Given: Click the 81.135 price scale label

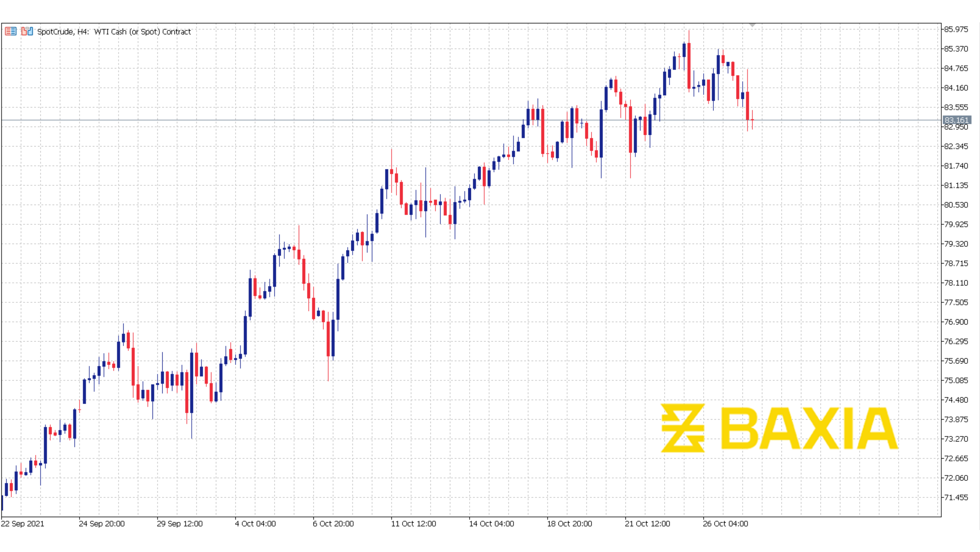Looking at the screenshot, I should pyautogui.click(x=956, y=185).
